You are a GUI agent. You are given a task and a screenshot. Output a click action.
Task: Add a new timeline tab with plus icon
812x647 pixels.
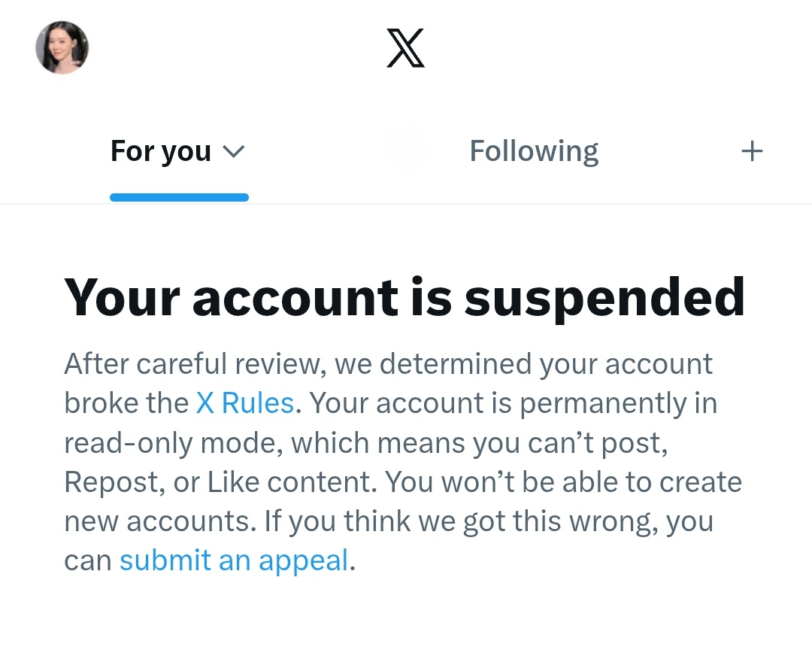click(x=752, y=151)
